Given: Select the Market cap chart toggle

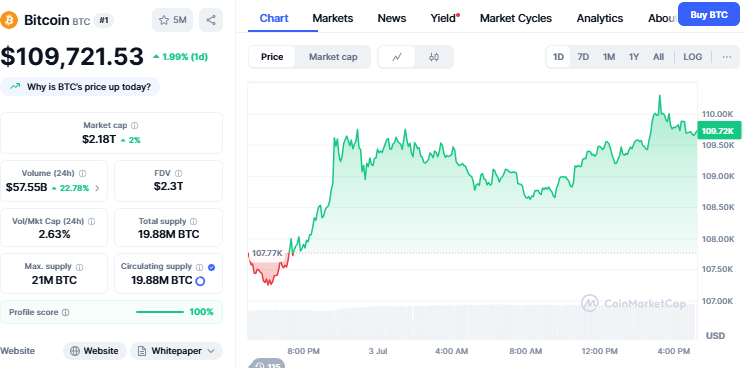Looking at the screenshot, I should (x=333, y=57).
